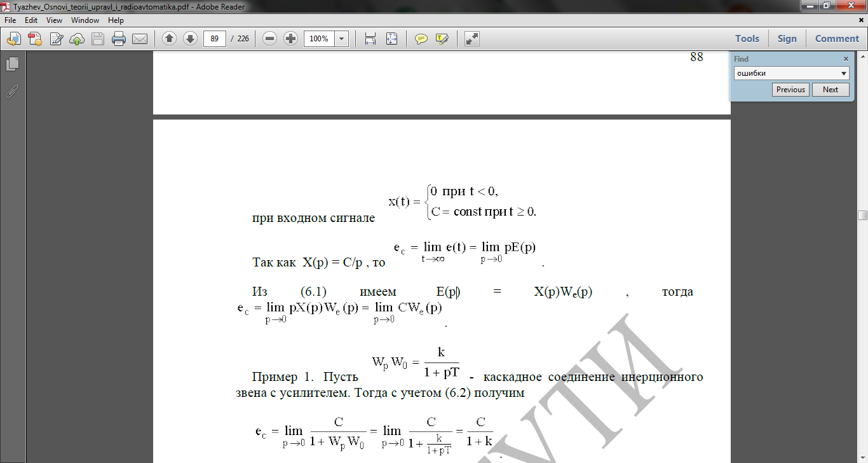Switch to Read Mode fullscreen icon
The width and height of the screenshot is (868, 463).
(471, 39)
